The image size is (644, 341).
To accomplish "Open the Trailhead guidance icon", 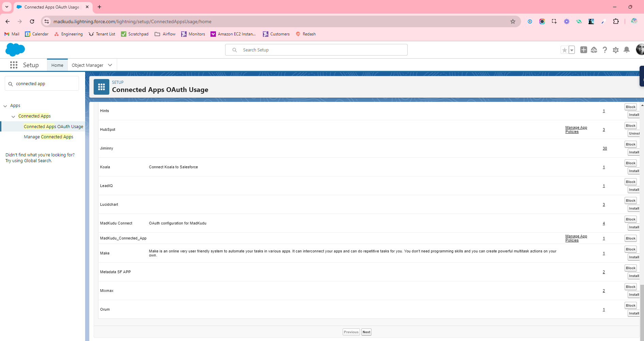I will tap(594, 50).
